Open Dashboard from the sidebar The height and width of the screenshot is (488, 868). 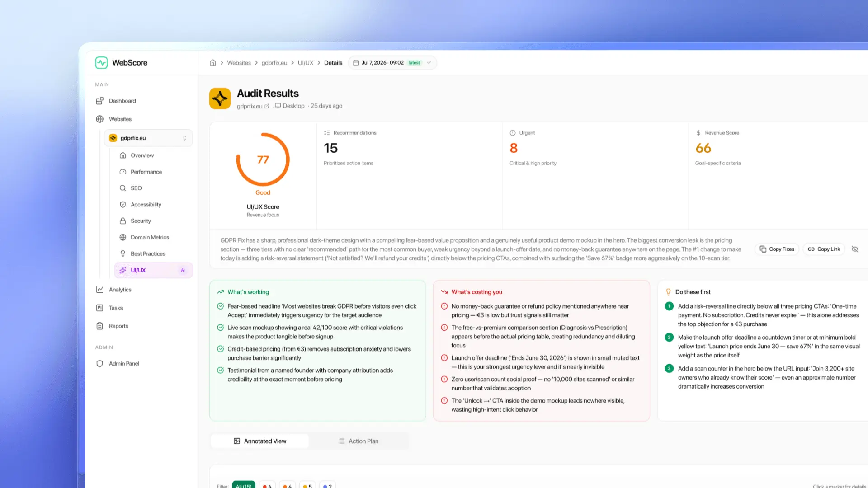pyautogui.click(x=122, y=101)
